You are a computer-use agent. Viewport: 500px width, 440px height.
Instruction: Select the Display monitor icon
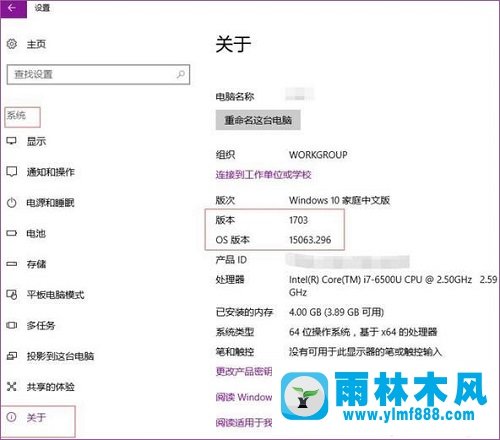[12, 141]
